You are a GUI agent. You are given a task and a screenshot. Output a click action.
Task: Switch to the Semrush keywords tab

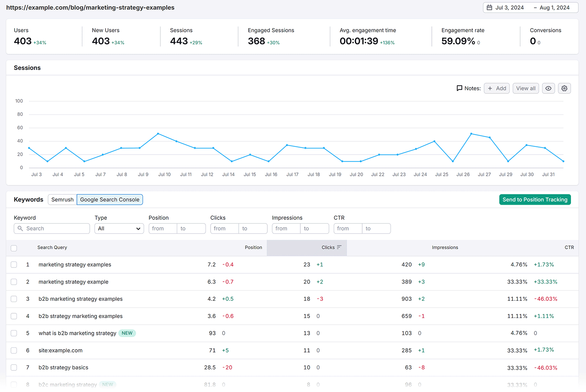coord(62,199)
